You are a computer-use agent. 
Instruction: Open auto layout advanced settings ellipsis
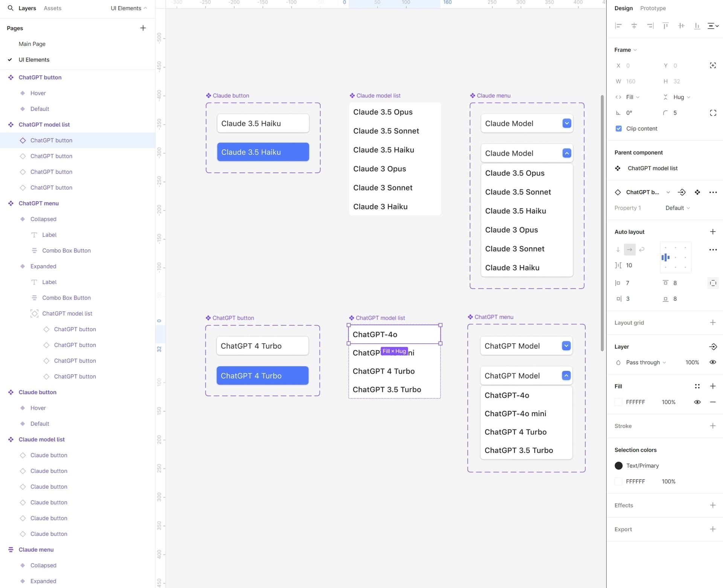(713, 250)
